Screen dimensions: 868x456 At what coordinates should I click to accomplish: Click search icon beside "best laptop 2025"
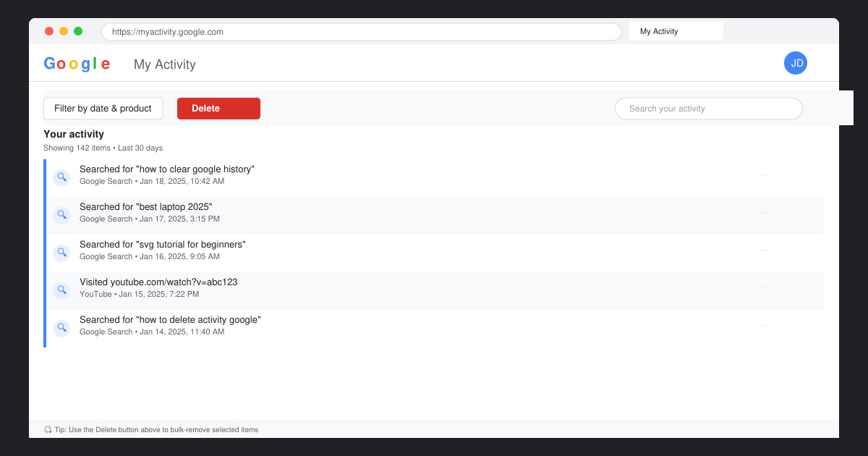[62, 215]
